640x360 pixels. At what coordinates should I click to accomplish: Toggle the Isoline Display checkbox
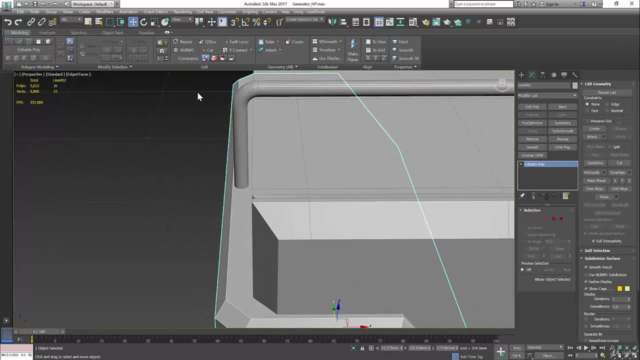[586, 282]
